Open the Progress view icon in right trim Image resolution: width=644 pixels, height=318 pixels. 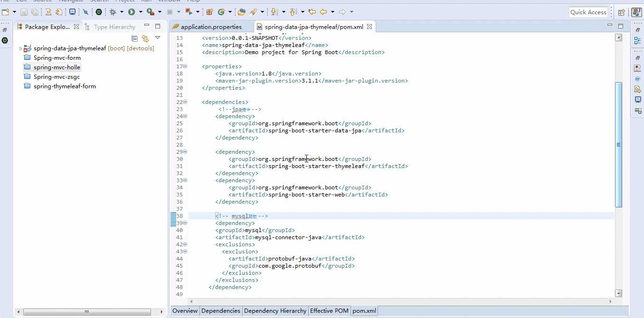638,111
